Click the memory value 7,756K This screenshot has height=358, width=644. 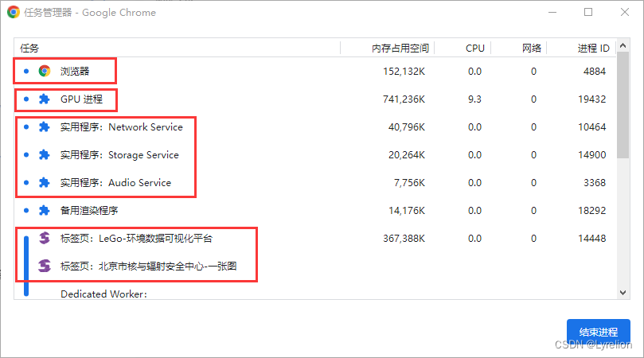coord(409,183)
